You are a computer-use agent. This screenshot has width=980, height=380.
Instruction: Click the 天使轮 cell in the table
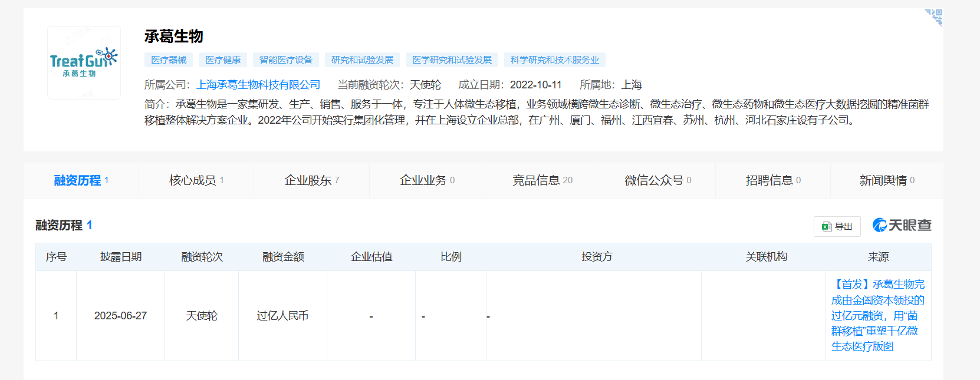(202, 316)
